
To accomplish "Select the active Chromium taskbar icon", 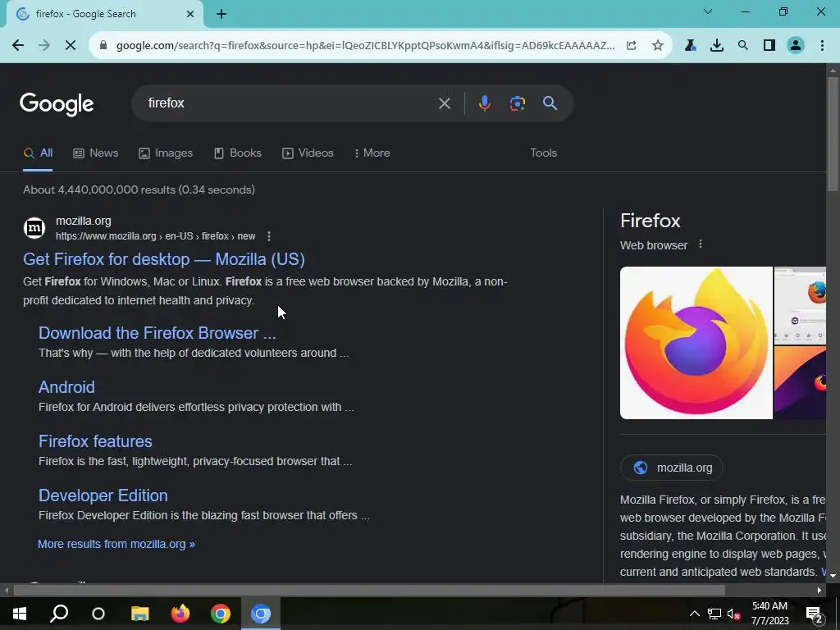I will click(x=261, y=614).
